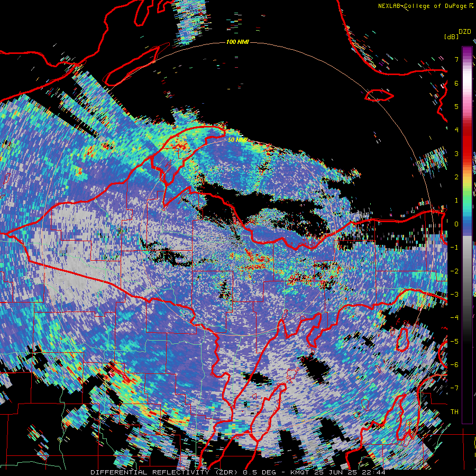This screenshot has width=476, height=476.
Task: Click the -3 value on the color scale
Action: pyautogui.click(x=454, y=295)
